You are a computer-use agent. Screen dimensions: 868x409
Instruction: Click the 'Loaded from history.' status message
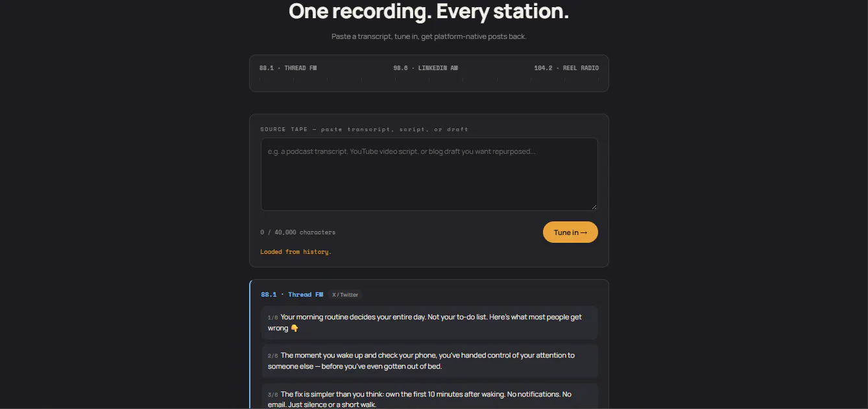coord(296,252)
